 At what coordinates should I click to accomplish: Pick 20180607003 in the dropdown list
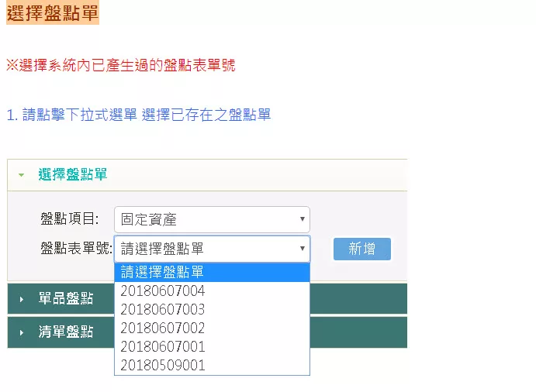[x=163, y=310]
